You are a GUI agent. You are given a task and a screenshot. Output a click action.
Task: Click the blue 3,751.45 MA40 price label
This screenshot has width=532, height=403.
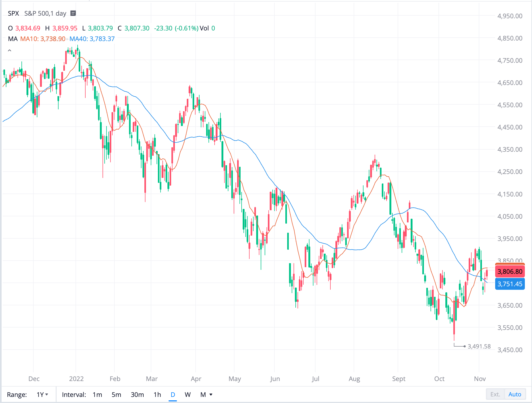(x=510, y=284)
